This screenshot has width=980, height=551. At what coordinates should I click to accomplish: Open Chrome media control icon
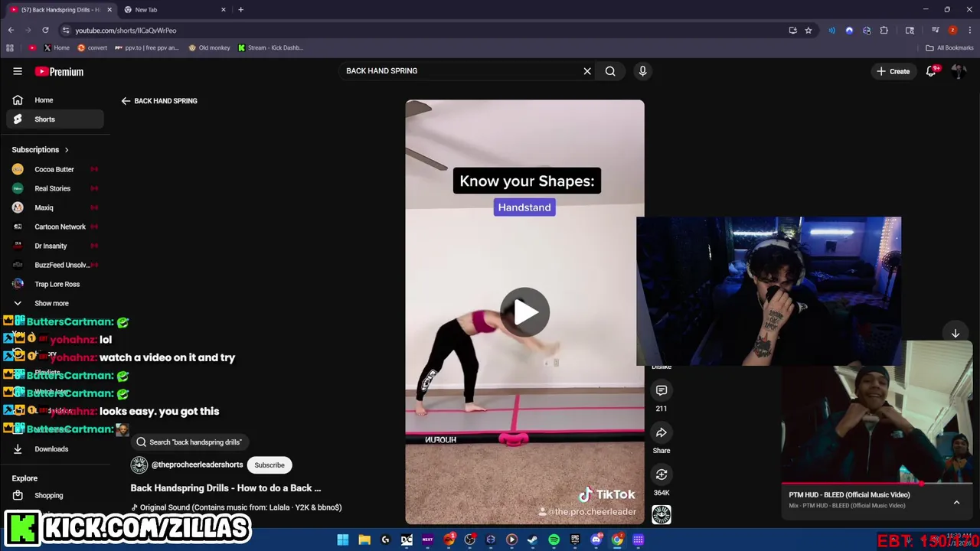(x=935, y=31)
